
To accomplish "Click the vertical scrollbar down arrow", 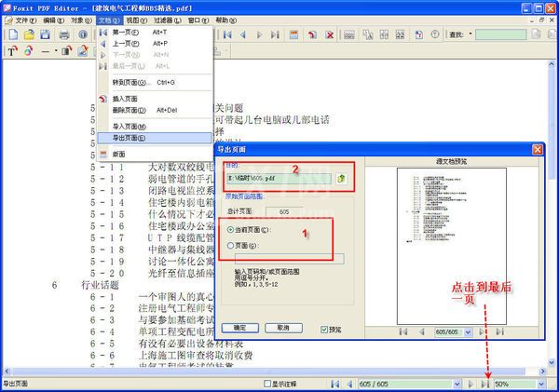I will 552,362.
